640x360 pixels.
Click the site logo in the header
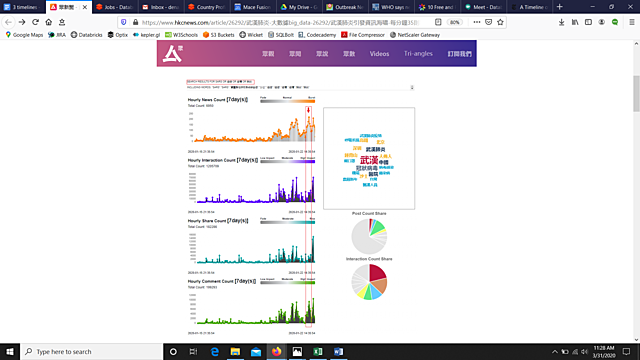(173, 53)
